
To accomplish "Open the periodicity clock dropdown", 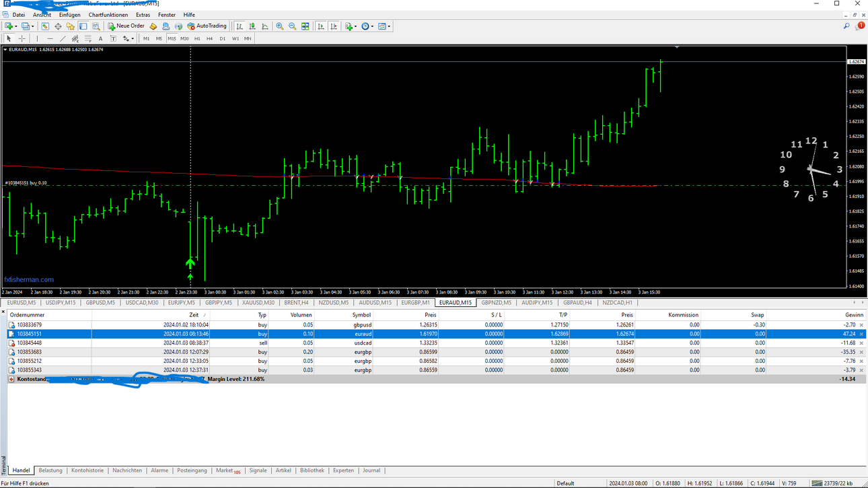I will [x=367, y=26].
